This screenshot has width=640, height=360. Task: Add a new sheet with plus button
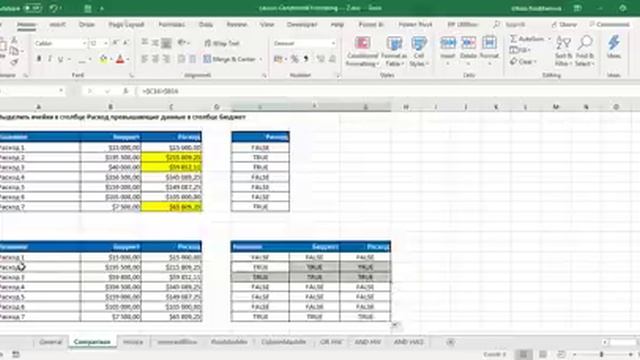tap(451, 342)
